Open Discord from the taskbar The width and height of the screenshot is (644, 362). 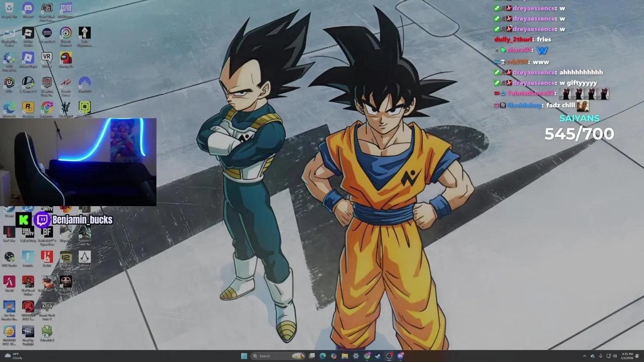click(x=400, y=356)
